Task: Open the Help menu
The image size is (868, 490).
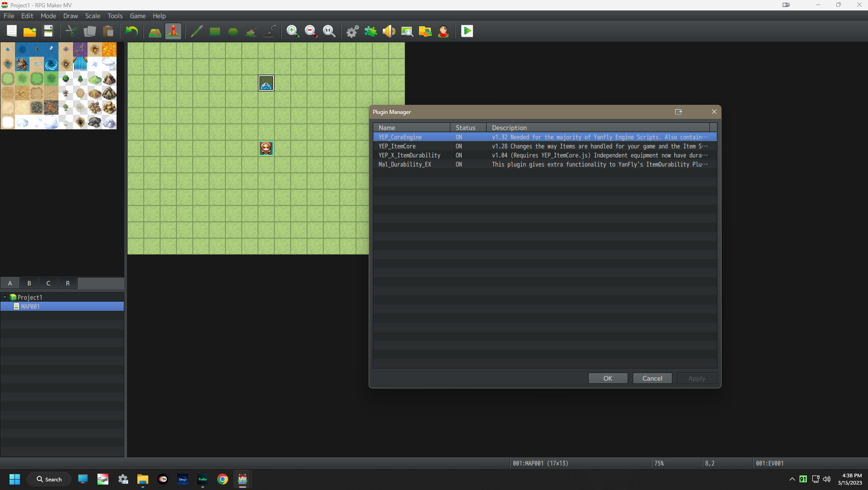Action: 159,16
